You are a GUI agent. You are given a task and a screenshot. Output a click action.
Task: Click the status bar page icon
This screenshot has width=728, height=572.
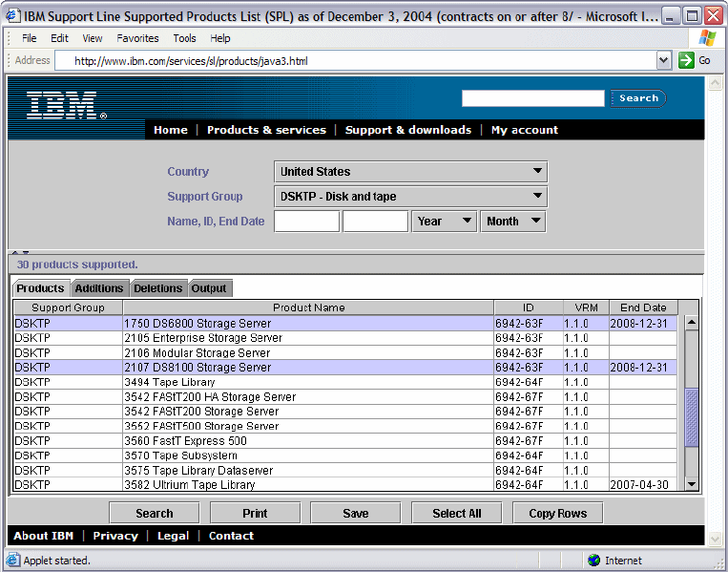coord(12,560)
